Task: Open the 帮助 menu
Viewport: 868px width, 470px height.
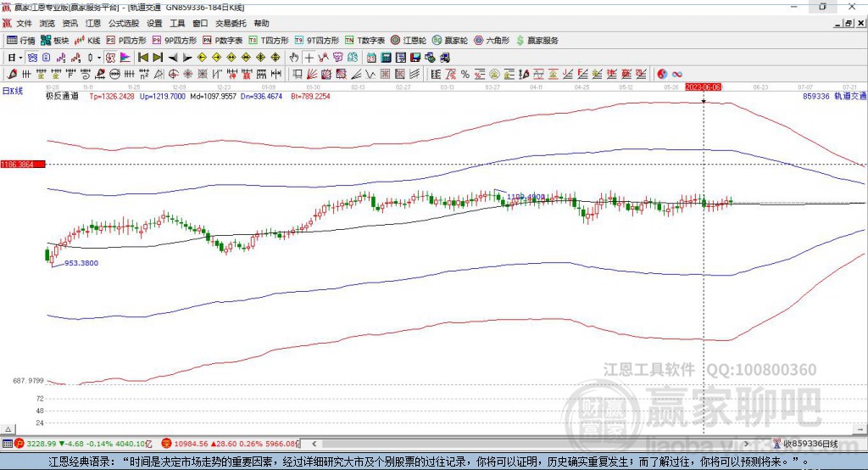Action: tap(261, 23)
